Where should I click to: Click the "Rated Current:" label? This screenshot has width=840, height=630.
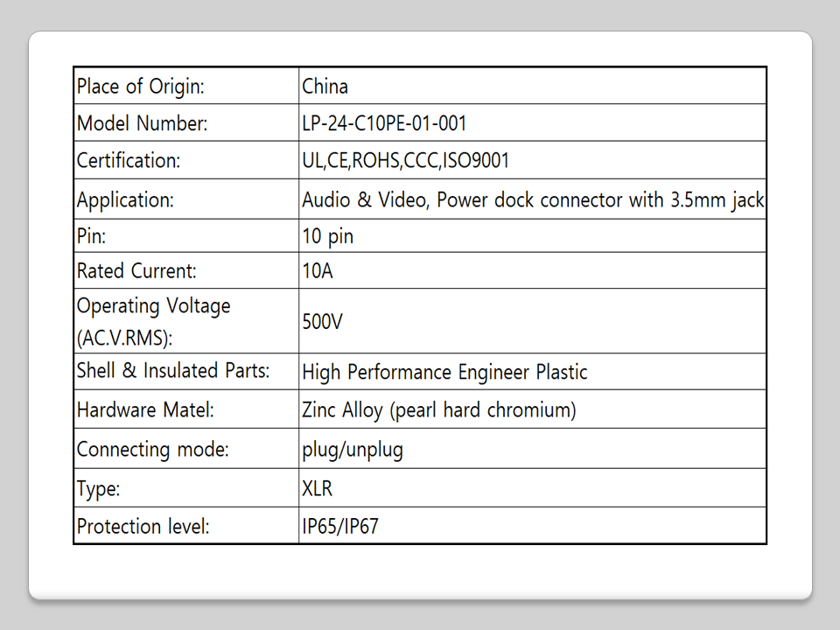(136, 271)
